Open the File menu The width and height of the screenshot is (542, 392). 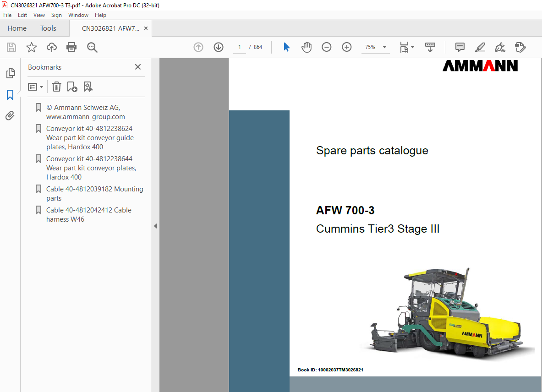[7, 15]
